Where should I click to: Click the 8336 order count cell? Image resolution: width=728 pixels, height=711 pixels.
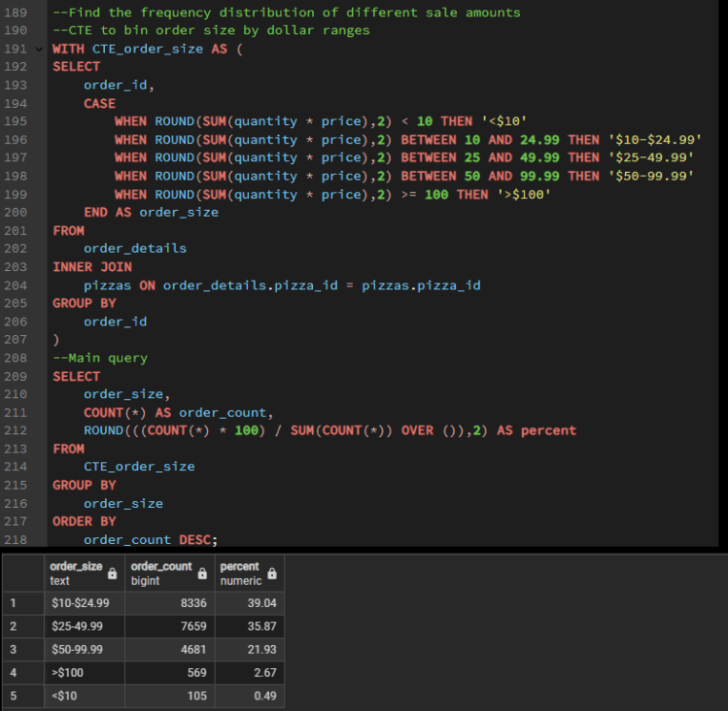pyautogui.click(x=191, y=603)
